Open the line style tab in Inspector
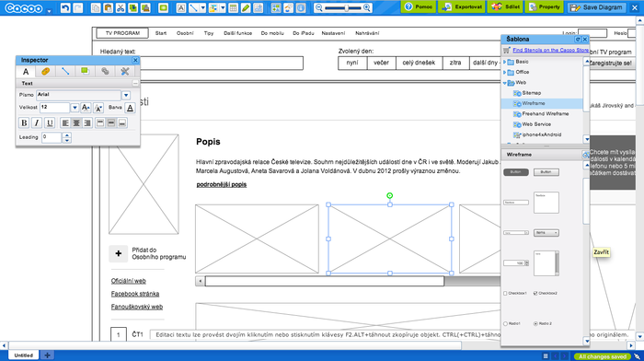Screen dimensions: 644x361 coord(65,71)
